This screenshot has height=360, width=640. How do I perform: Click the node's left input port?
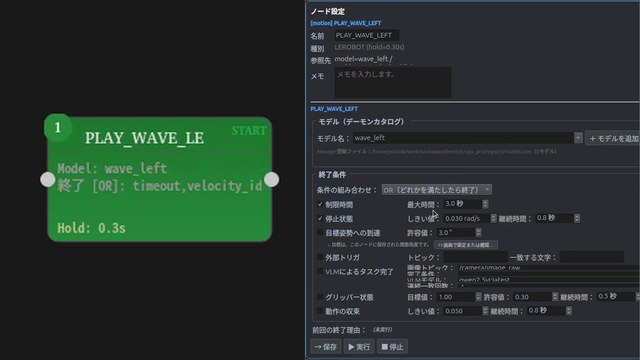click(48, 180)
